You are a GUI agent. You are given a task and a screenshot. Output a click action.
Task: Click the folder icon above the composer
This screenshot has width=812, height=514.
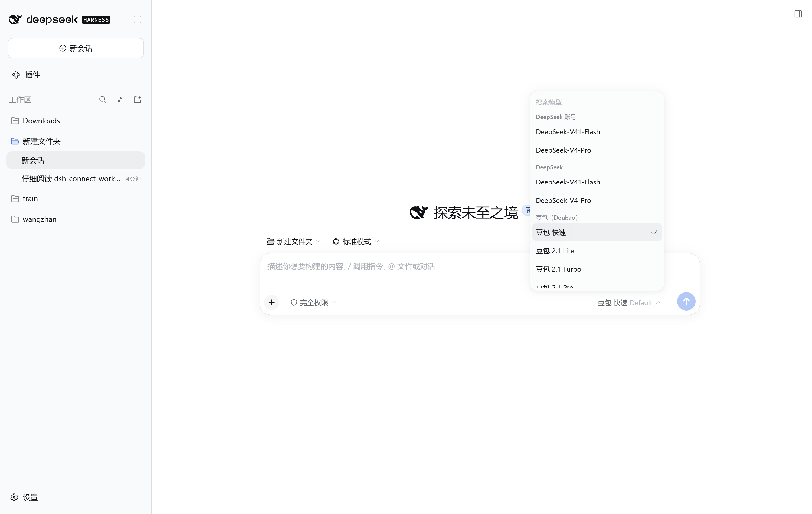pyautogui.click(x=270, y=241)
